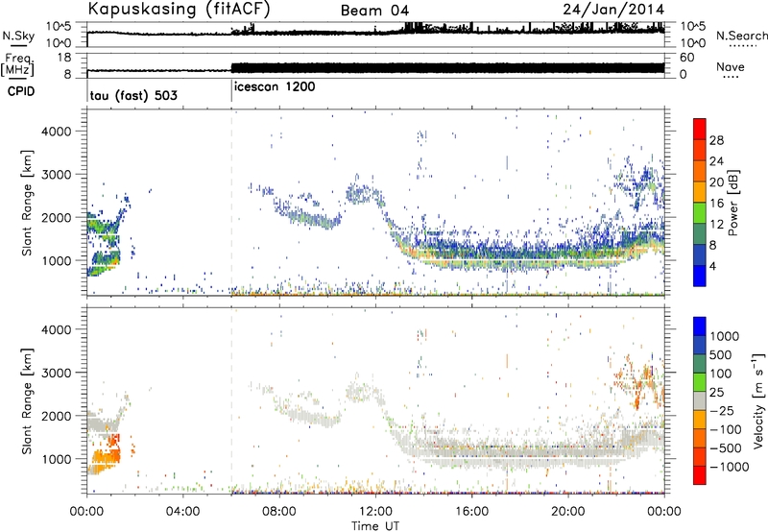
Task: Click 'Slant Range [km]' label of power panel
Action: [x=27, y=203]
